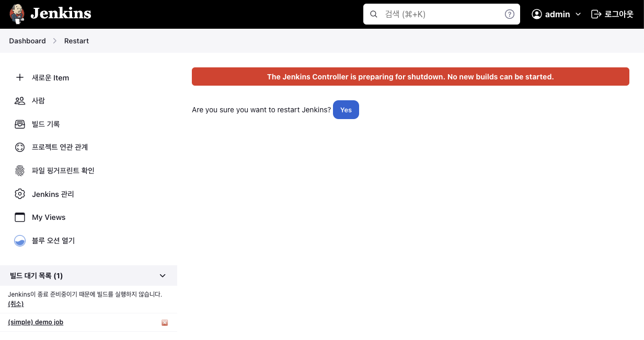
Task: Select the Restart breadcrumb
Action: pos(76,41)
